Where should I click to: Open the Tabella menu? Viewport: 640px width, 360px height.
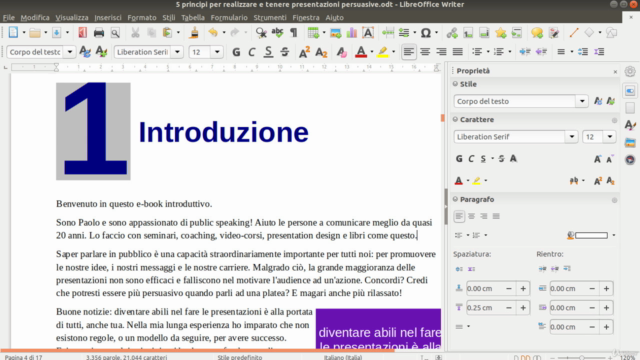click(x=193, y=18)
